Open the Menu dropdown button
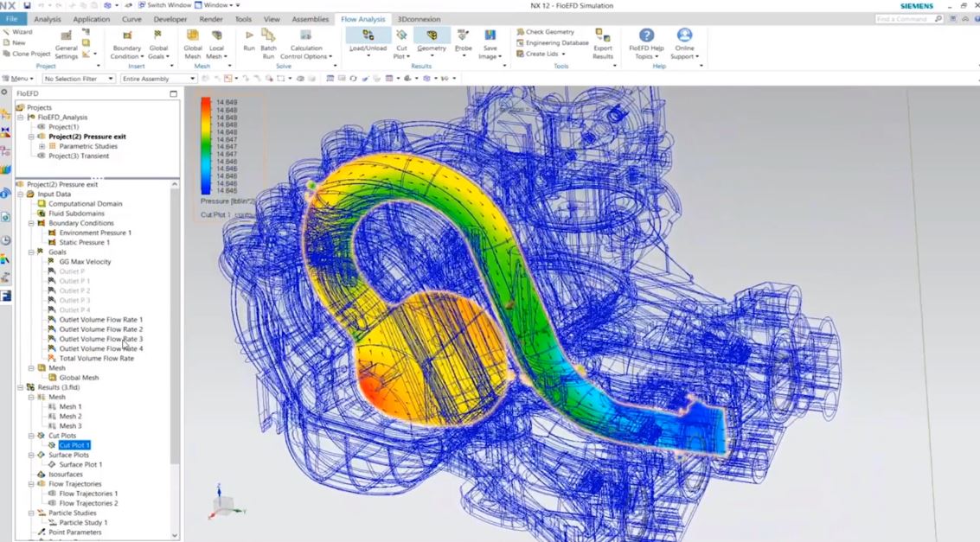This screenshot has height=542, width=980. (18, 79)
